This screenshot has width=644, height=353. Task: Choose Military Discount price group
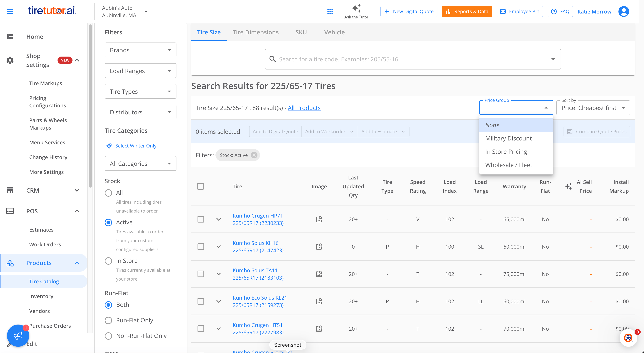tap(516, 138)
